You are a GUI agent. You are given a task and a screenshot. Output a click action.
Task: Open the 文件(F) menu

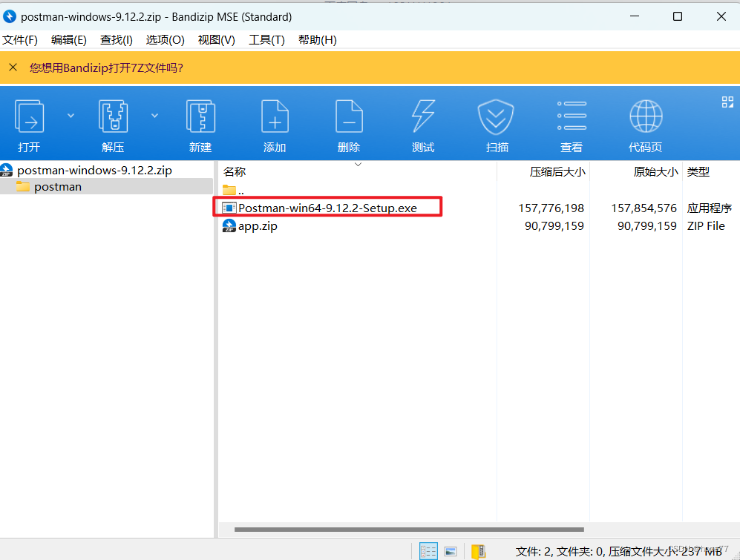pos(20,40)
